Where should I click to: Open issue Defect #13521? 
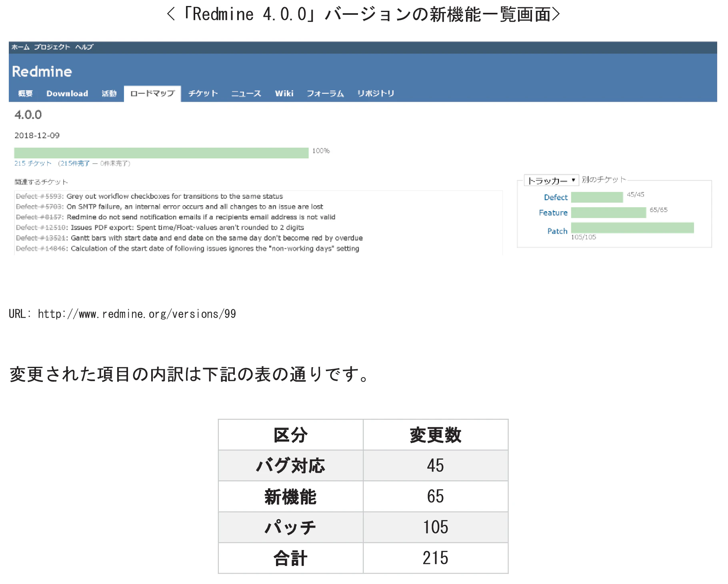pos(41,238)
